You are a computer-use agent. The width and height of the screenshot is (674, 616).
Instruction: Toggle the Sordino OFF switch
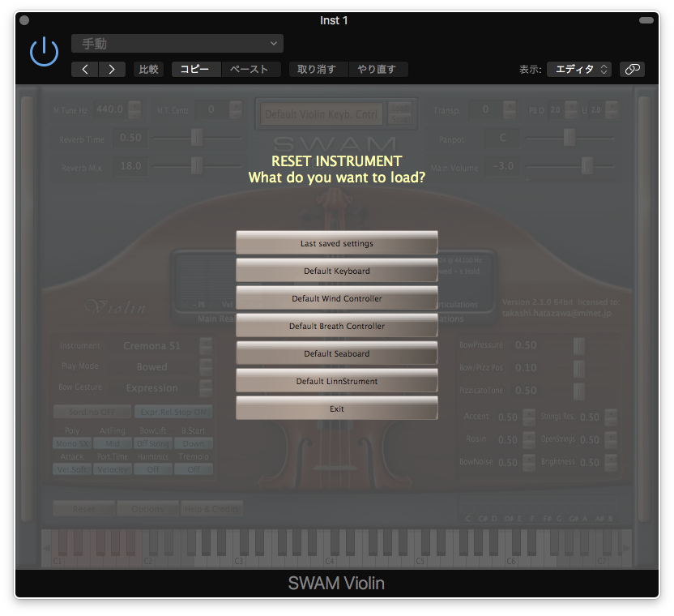[92, 412]
